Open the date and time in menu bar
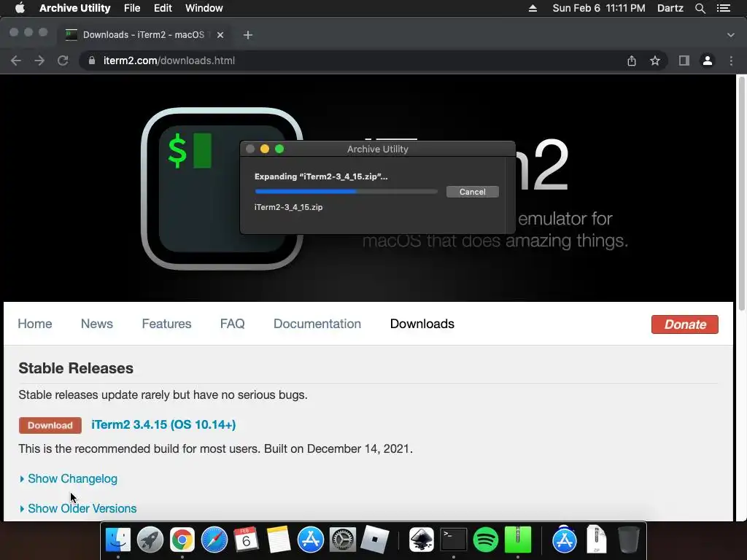The width and height of the screenshot is (747, 560). pos(599,8)
